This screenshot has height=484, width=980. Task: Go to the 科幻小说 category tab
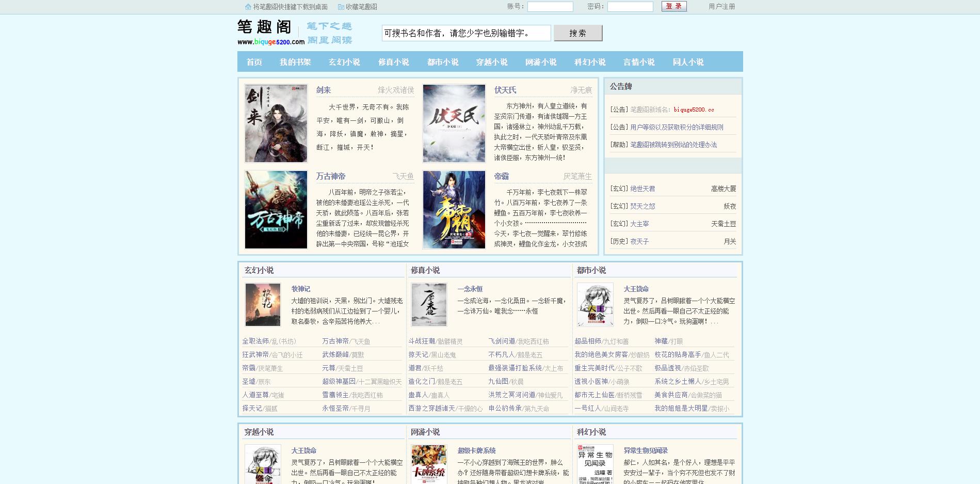(x=590, y=62)
